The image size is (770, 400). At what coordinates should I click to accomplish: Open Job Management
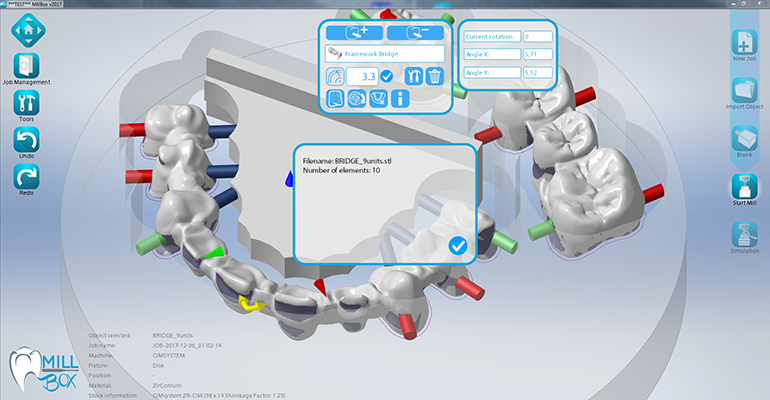click(x=27, y=66)
